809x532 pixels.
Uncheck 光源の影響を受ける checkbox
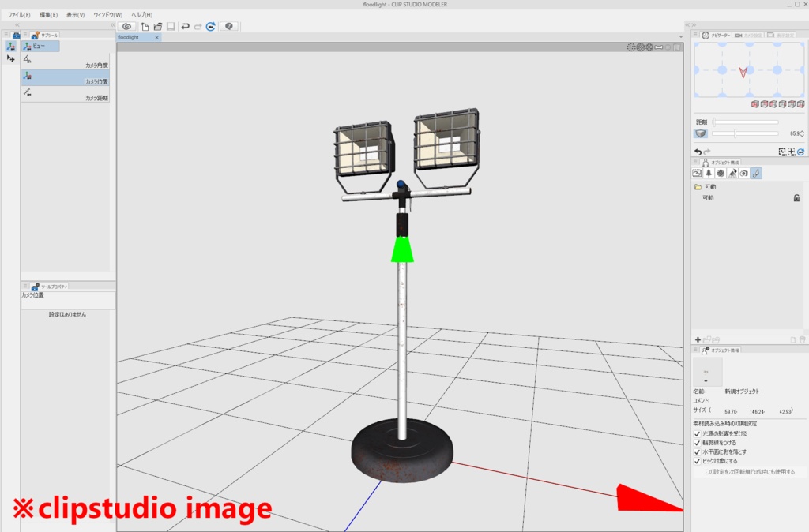(x=697, y=433)
